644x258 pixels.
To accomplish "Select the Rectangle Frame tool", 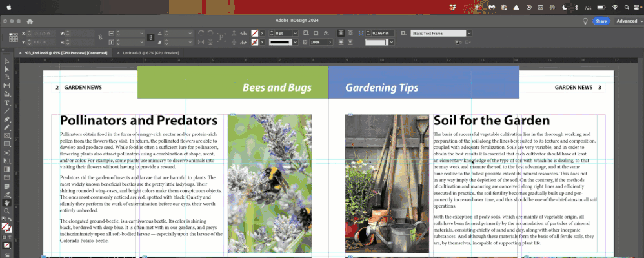I will [x=6, y=135].
